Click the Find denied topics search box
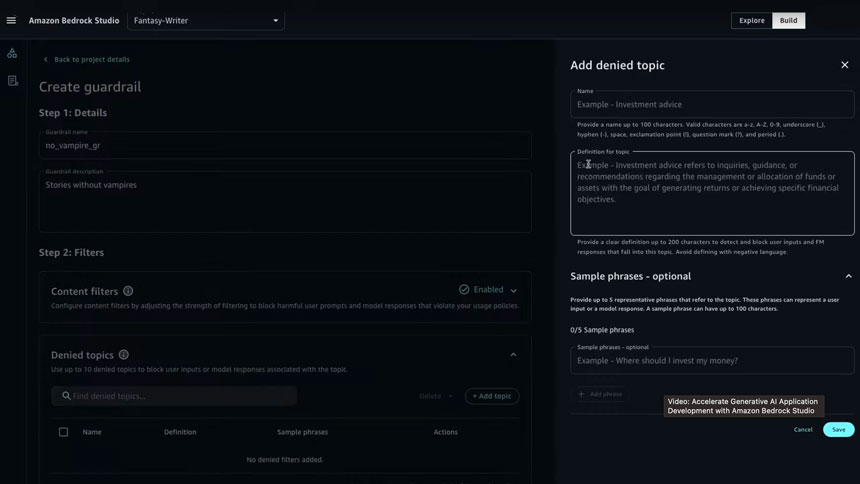Viewport: 860px width, 484px height. point(174,396)
